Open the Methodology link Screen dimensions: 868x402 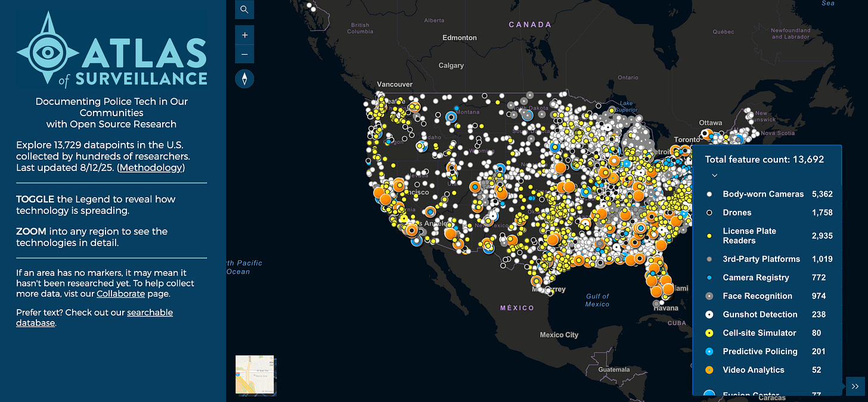pyautogui.click(x=151, y=167)
